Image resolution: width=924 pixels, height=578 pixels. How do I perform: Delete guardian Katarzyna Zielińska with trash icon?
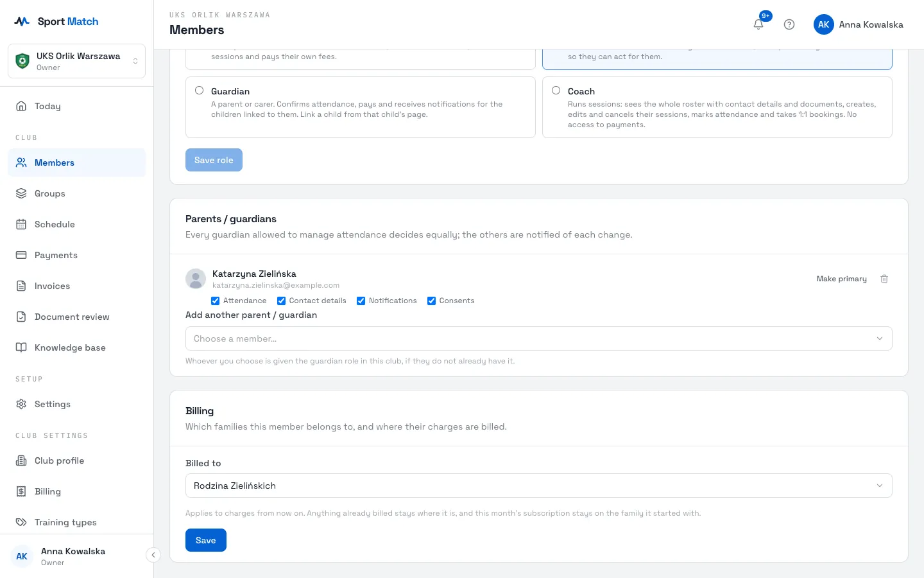[x=884, y=279]
